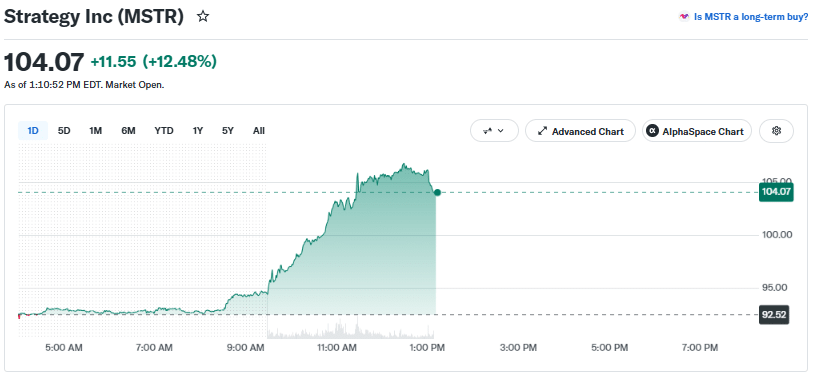Viewport: 817px width, 373px height.
Task: Select the 5Y time range tab
Action: [x=228, y=131]
